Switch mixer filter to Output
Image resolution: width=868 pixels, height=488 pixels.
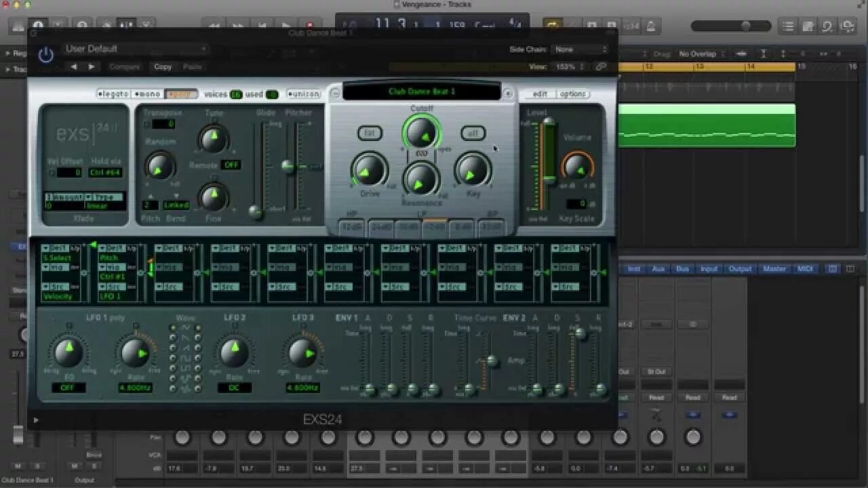click(x=740, y=269)
